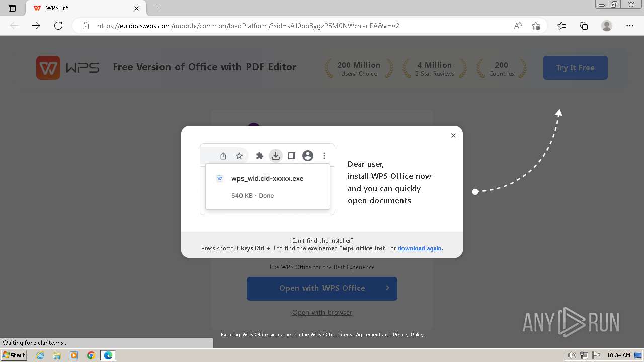Select the WPS 365 tab
Screen dimensions: 644x362
click(85, 8)
